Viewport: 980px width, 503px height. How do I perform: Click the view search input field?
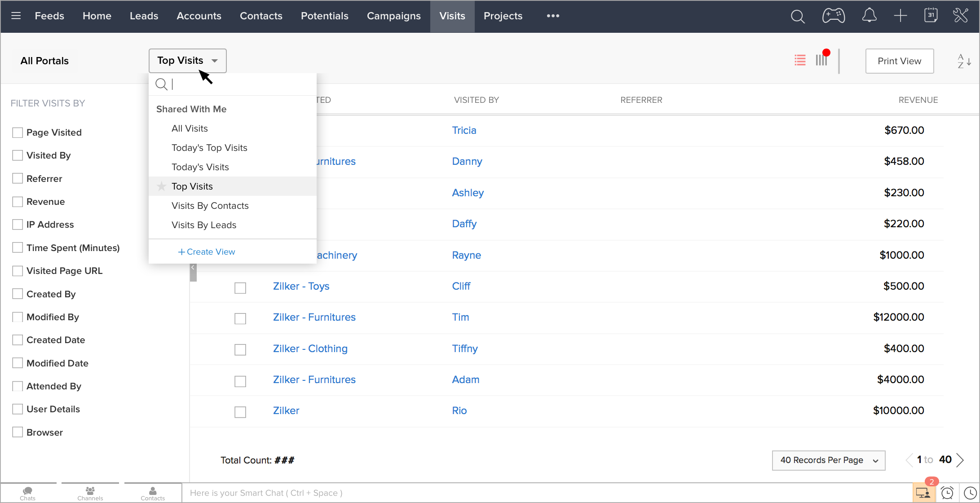(x=238, y=84)
